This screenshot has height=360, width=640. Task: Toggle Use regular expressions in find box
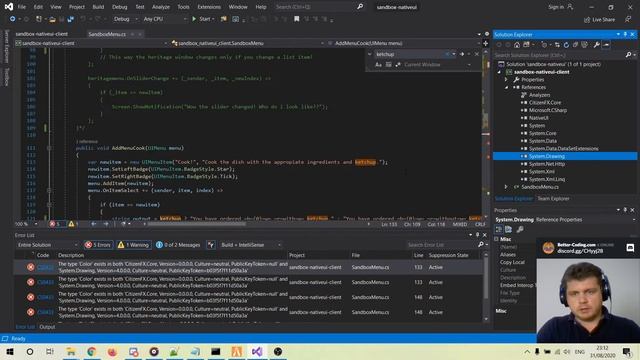coord(398,64)
